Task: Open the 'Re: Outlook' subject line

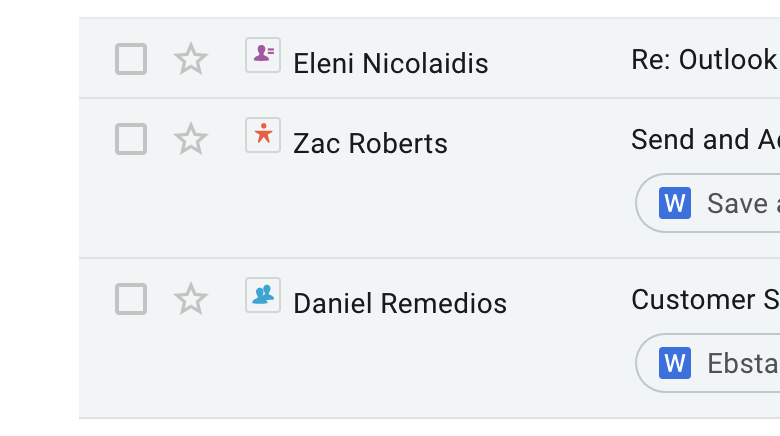Action: tap(703, 60)
